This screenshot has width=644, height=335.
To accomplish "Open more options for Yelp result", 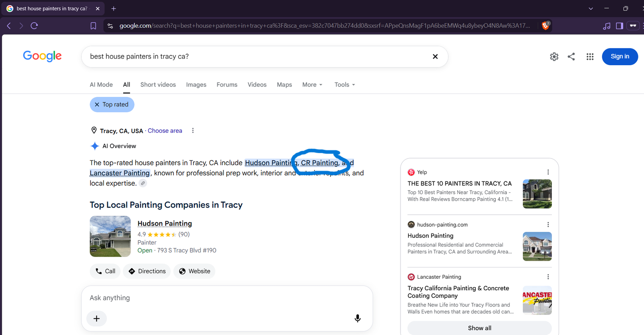I will click(548, 172).
